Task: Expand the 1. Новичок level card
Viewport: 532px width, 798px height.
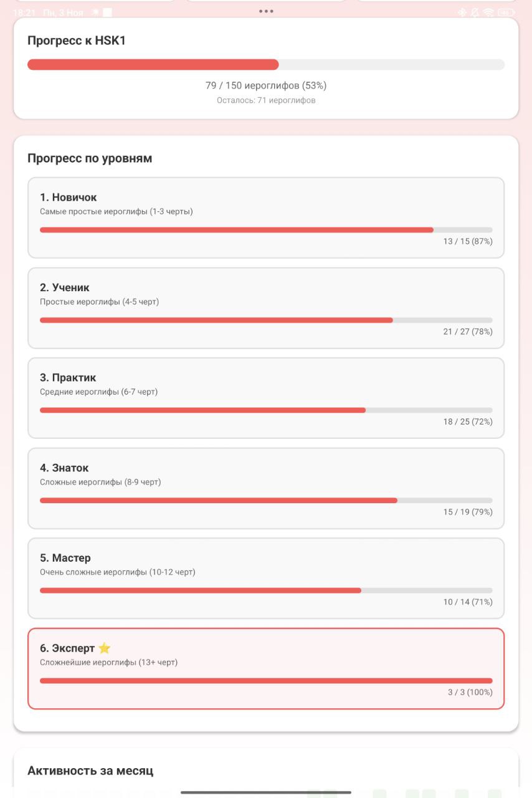Action: coord(266,218)
